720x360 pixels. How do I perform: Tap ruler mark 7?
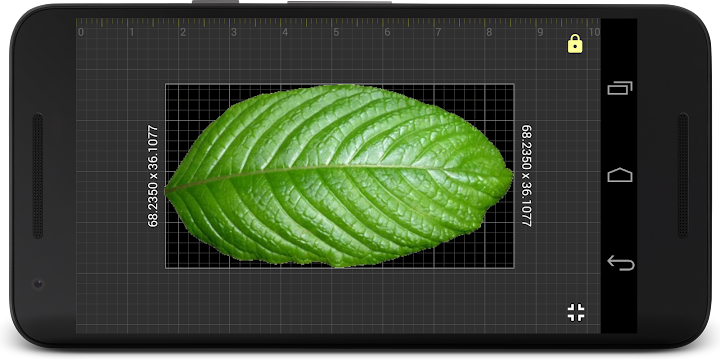click(438, 32)
